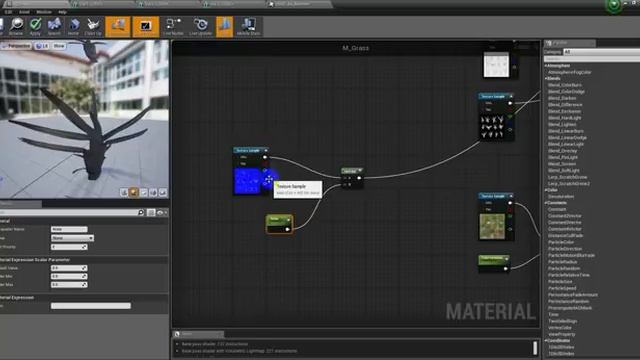The image size is (640, 360).
Task: Click the Parameter Name field showing None
Action: click(x=69, y=229)
